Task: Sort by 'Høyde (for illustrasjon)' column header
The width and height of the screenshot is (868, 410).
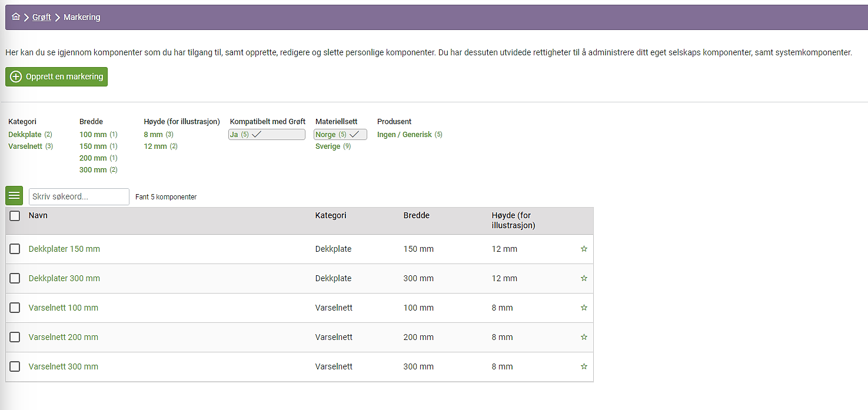Action: tap(514, 220)
